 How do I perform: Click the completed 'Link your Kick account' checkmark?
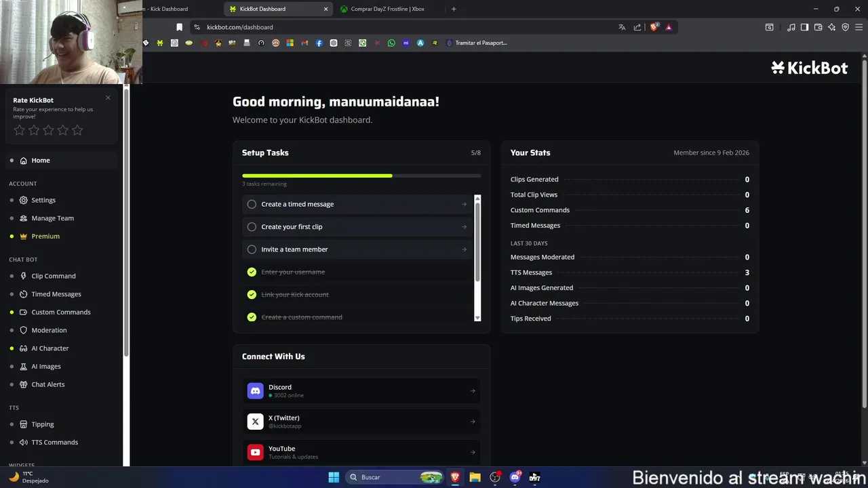(252, 294)
